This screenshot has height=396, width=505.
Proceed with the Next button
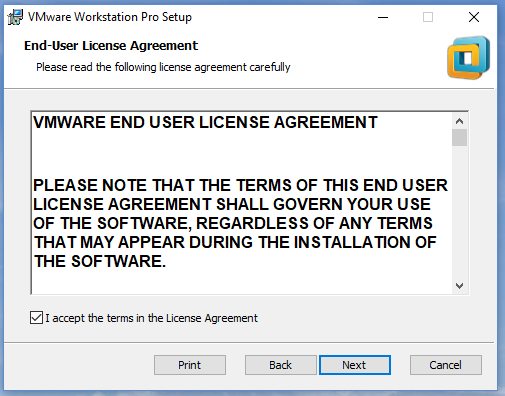[355, 365]
